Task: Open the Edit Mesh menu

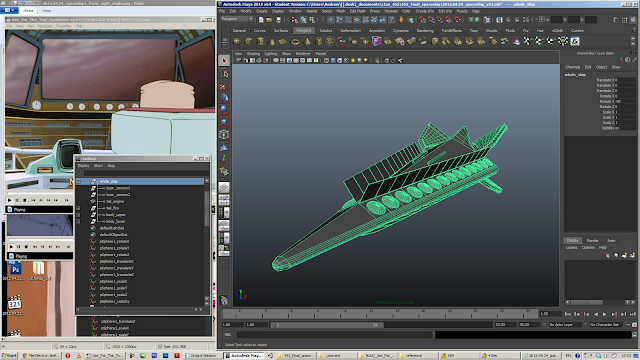Action: pyautogui.click(x=358, y=11)
